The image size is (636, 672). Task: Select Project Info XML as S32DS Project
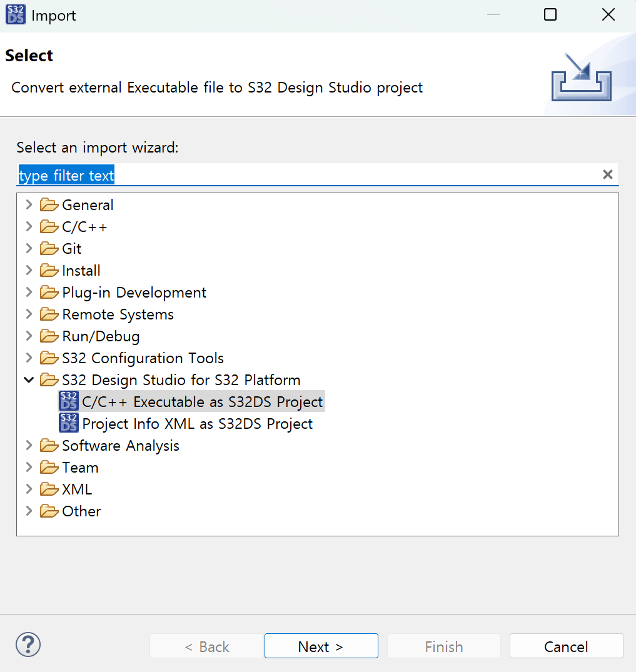pyautogui.click(x=197, y=423)
